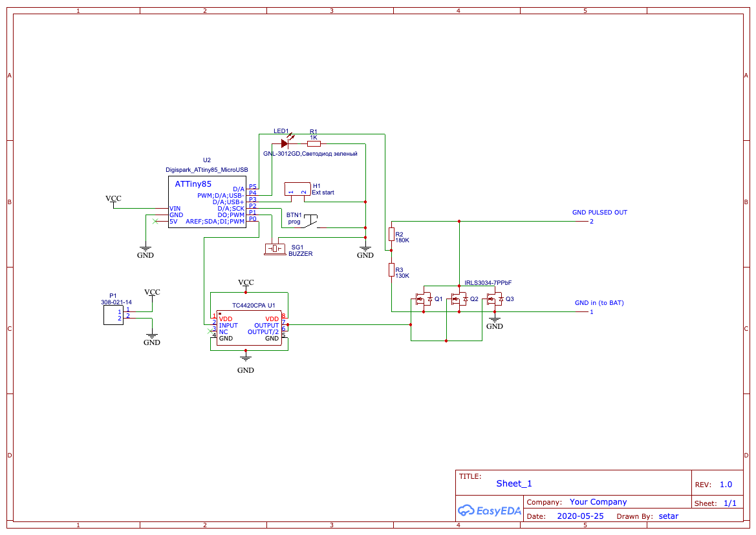
Task: Click the PWM;D/A;USB- pin label
Action: (220, 196)
